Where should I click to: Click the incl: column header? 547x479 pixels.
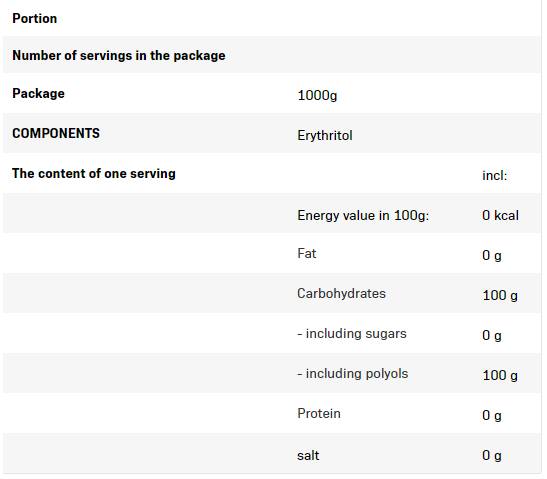[494, 175]
